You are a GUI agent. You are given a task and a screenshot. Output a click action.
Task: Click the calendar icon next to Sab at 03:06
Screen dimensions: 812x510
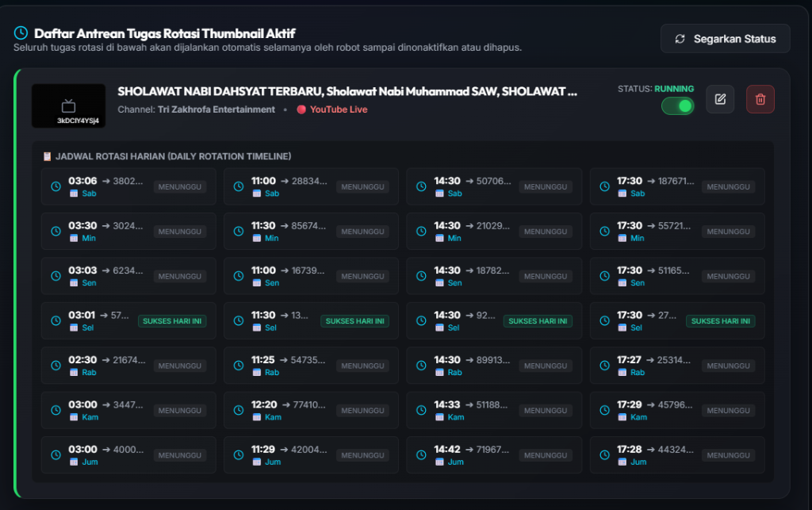(74, 194)
